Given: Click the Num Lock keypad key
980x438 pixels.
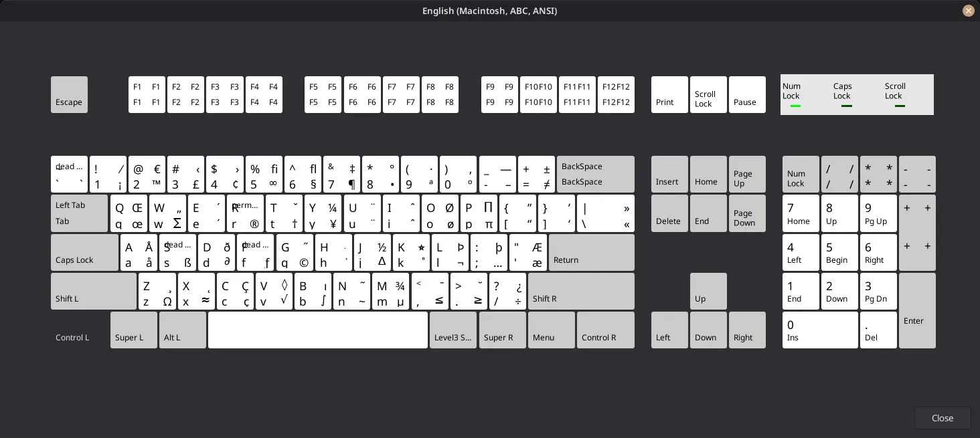Looking at the screenshot, I should pos(801,174).
